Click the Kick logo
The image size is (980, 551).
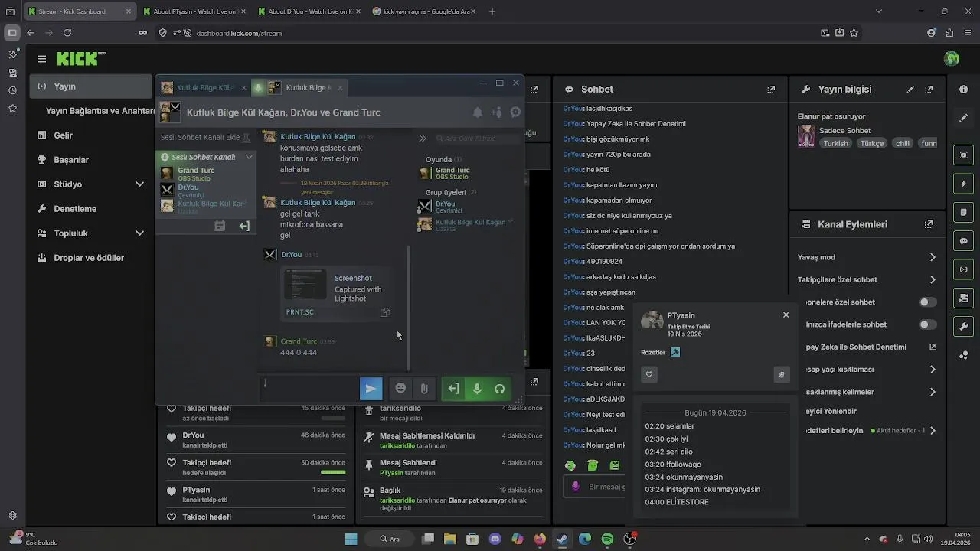tap(81, 59)
